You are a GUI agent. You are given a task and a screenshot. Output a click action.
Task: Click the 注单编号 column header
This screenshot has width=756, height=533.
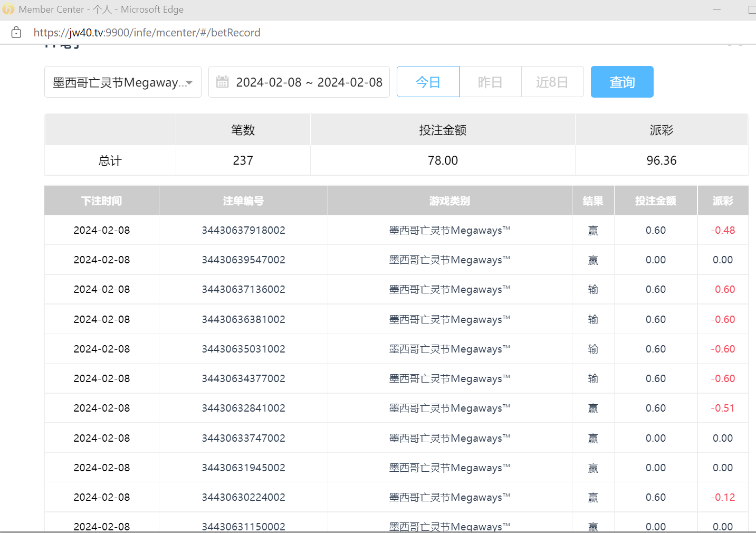[x=243, y=201]
